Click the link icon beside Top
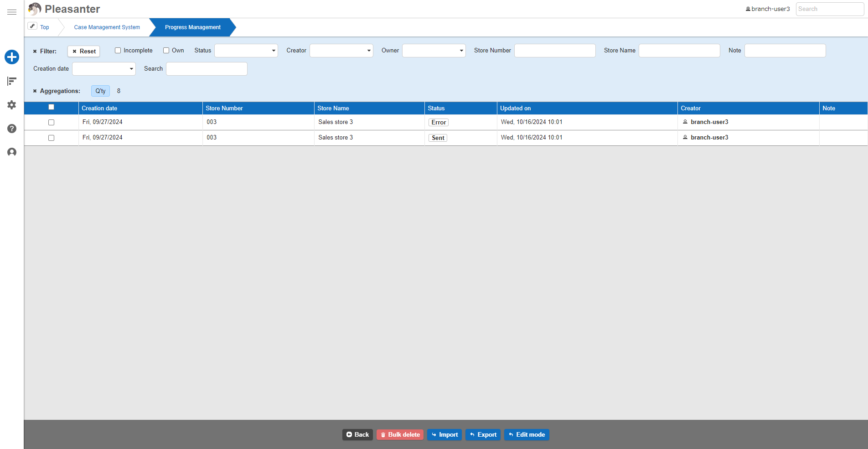 coord(32,26)
